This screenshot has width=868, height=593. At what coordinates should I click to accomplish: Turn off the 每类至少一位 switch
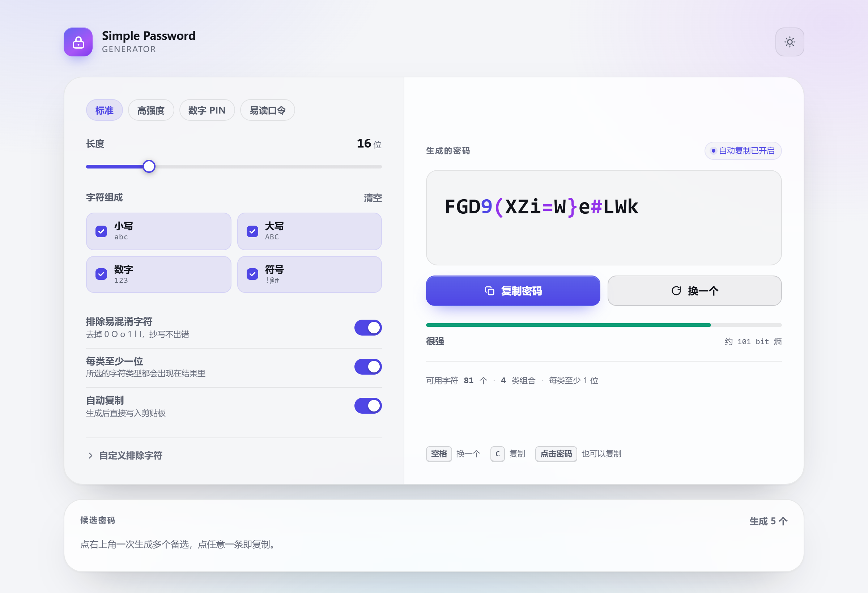368,367
